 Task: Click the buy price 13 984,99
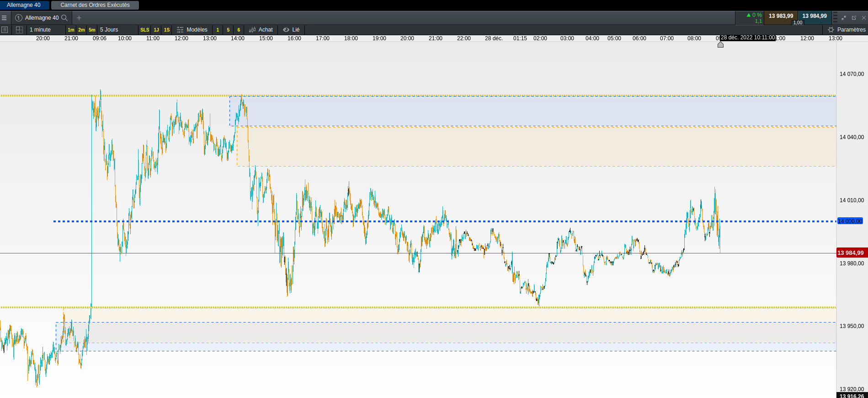pos(815,16)
